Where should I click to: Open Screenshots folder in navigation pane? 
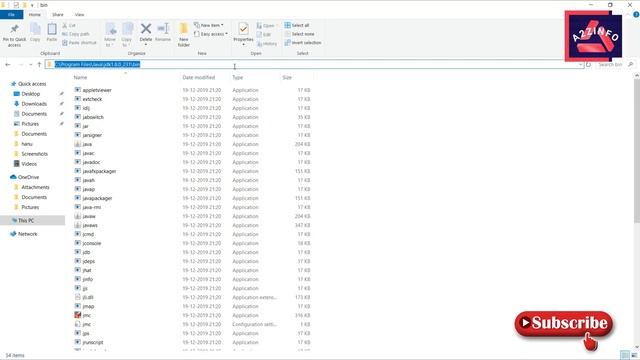pos(34,154)
